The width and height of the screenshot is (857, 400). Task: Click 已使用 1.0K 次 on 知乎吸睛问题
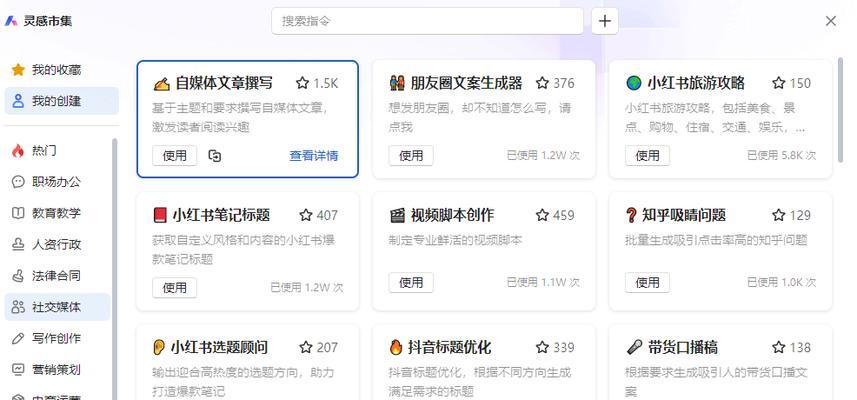[782, 283]
